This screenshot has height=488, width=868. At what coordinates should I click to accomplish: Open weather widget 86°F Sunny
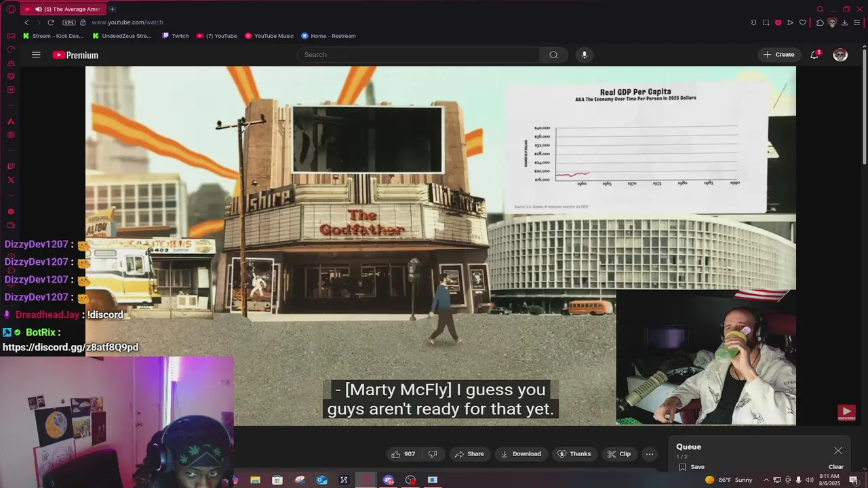click(729, 480)
